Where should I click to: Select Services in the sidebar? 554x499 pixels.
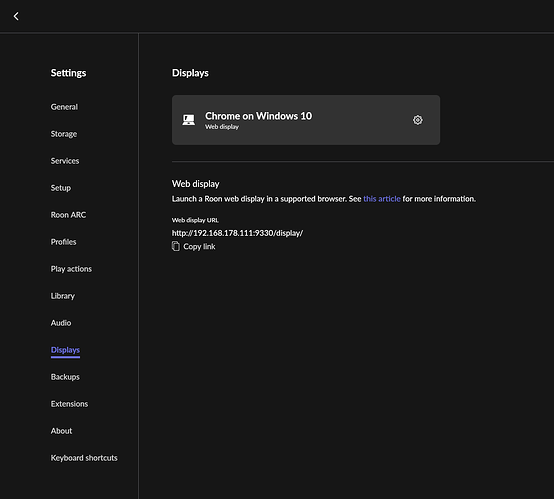point(65,161)
